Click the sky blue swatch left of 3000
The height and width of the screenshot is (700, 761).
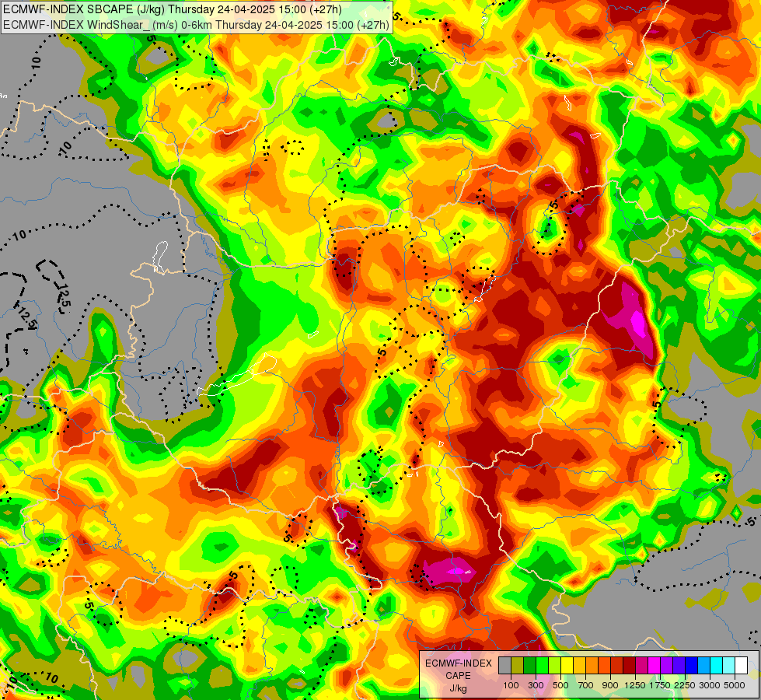(x=704, y=666)
